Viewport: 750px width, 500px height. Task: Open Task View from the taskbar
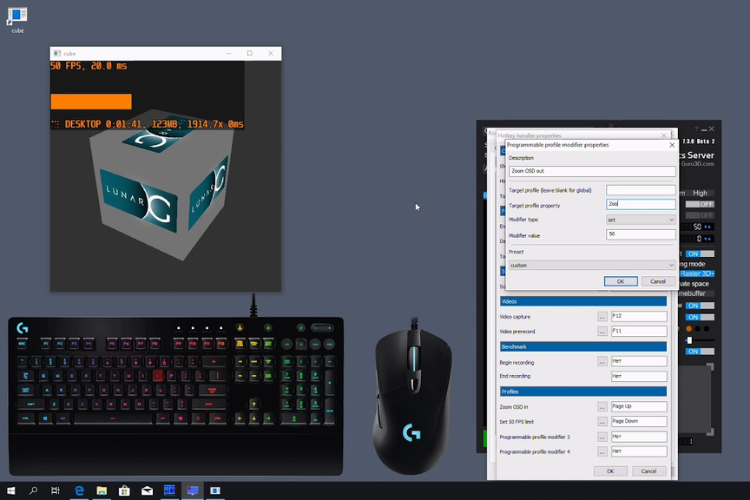[55, 490]
